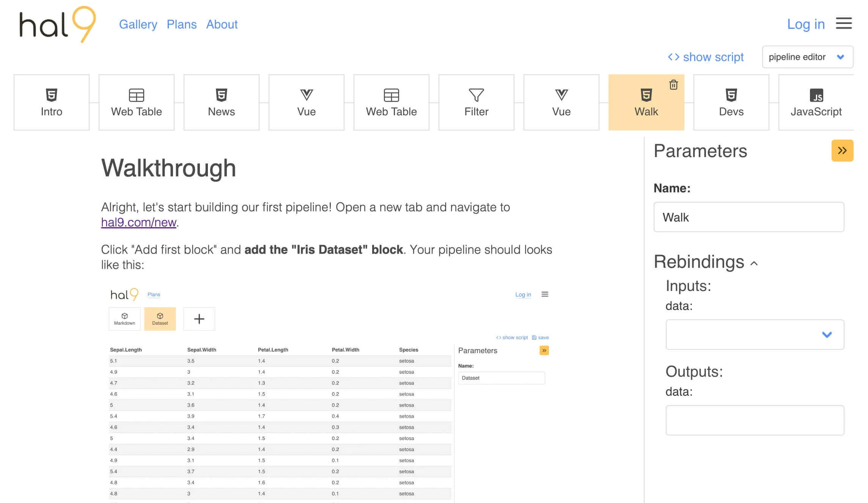This screenshot has width=868, height=503.
Task: Open the Intro HTML block
Action: pos(52,102)
